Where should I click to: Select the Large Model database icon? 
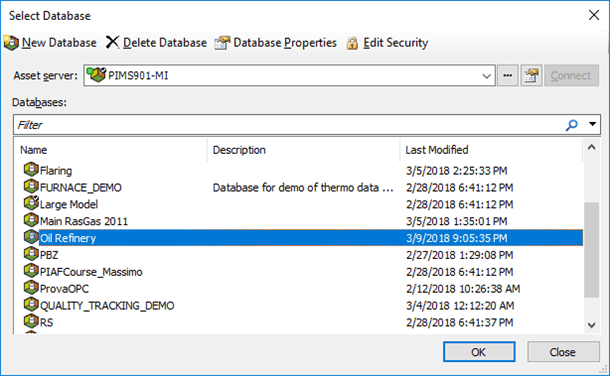[31, 203]
